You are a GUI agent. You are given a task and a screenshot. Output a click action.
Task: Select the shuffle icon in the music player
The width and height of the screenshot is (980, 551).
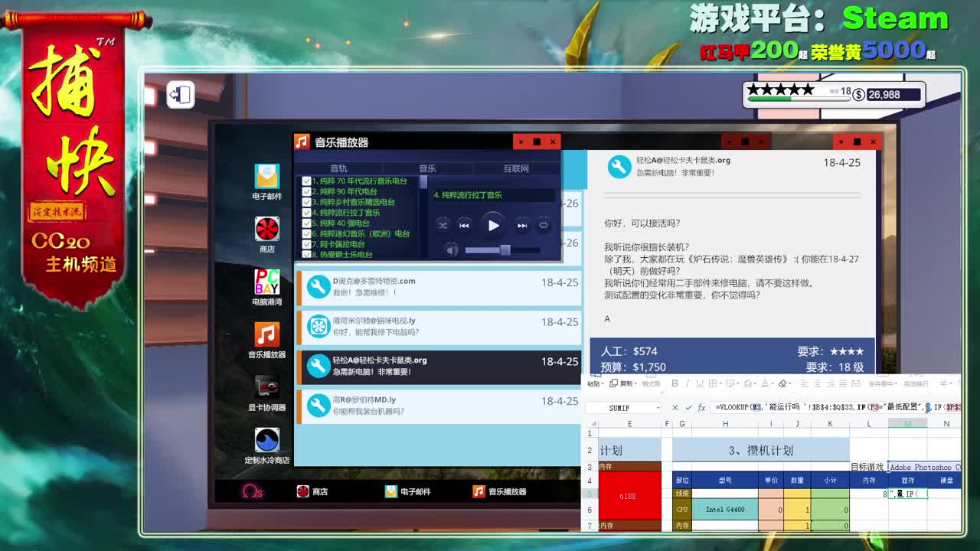[443, 224]
